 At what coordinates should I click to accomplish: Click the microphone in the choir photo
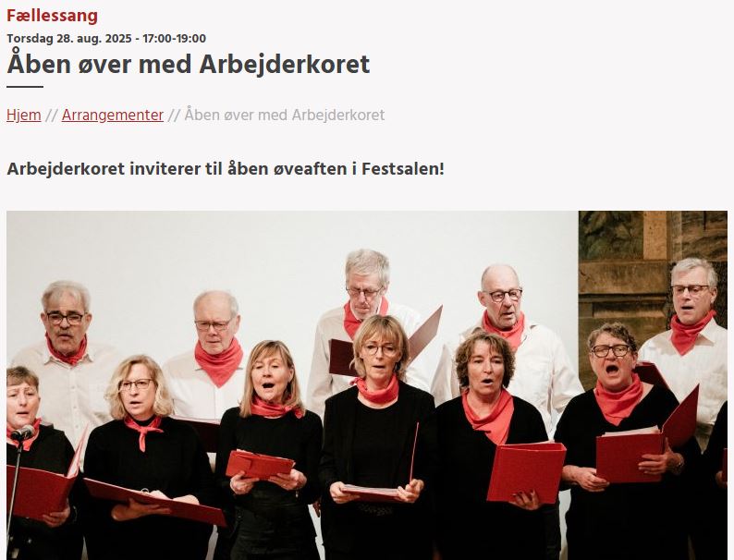23,432
